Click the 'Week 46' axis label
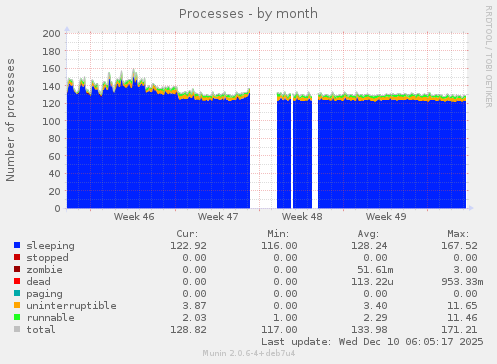The width and height of the screenshot is (497, 364). [134, 217]
